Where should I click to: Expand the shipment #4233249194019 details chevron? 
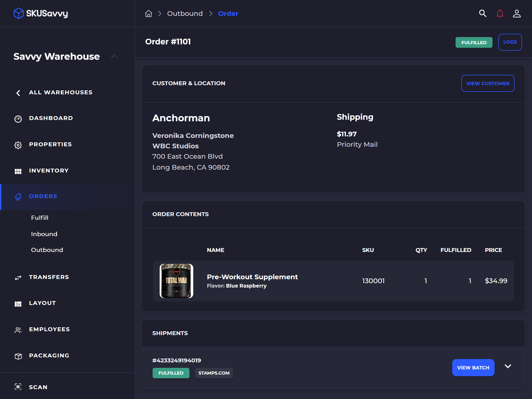508,366
